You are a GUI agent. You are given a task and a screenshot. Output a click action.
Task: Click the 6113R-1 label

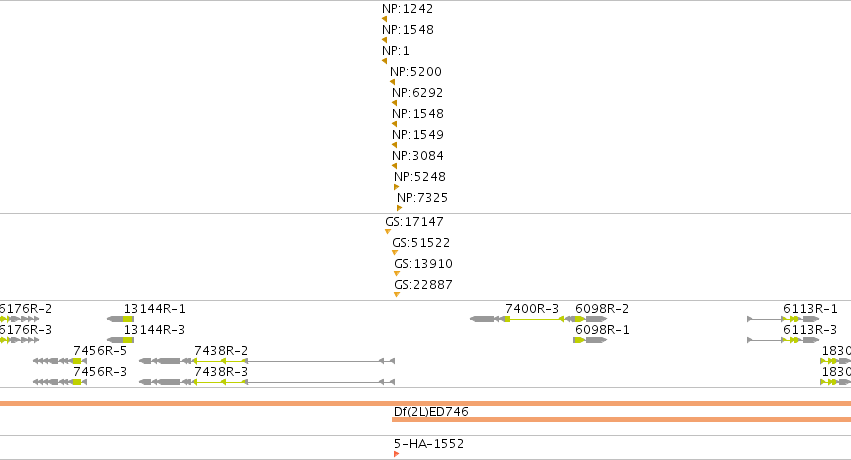[x=810, y=309]
